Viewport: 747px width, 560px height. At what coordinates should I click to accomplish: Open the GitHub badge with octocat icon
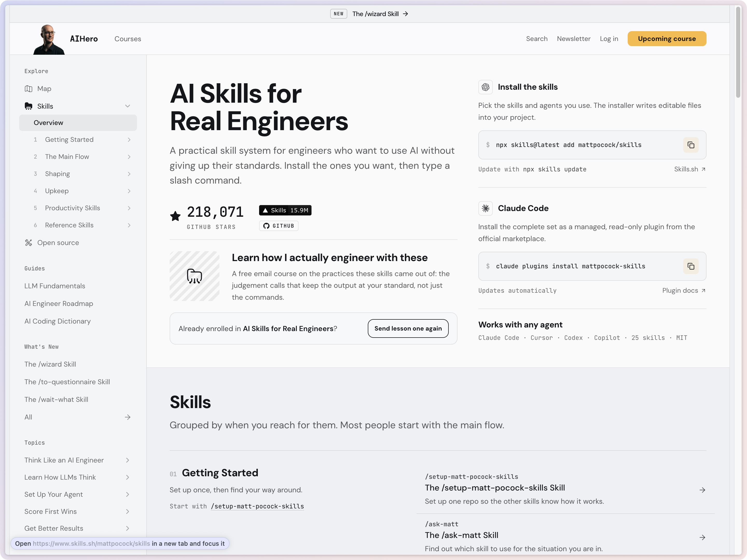tap(279, 226)
